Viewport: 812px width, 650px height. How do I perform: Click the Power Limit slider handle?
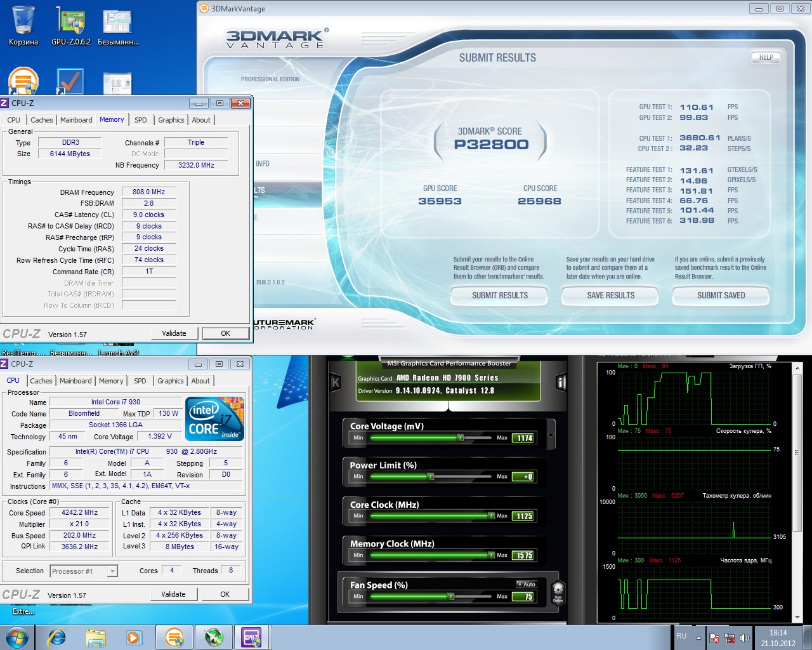(x=431, y=476)
